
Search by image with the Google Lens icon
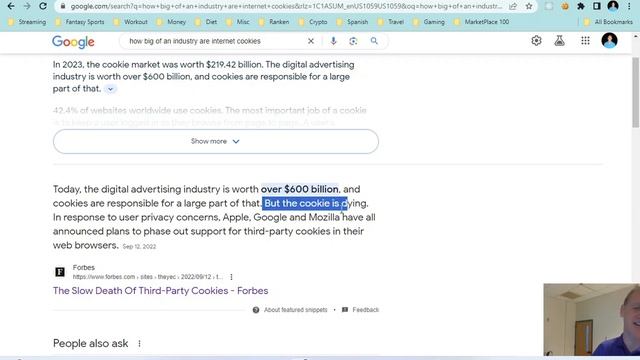pyautogui.click(x=353, y=41)
